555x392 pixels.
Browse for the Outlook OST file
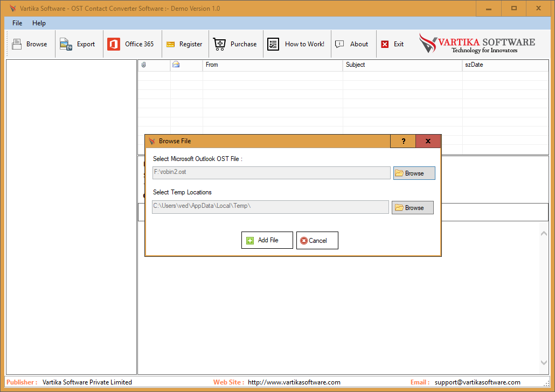coord(414,173)
